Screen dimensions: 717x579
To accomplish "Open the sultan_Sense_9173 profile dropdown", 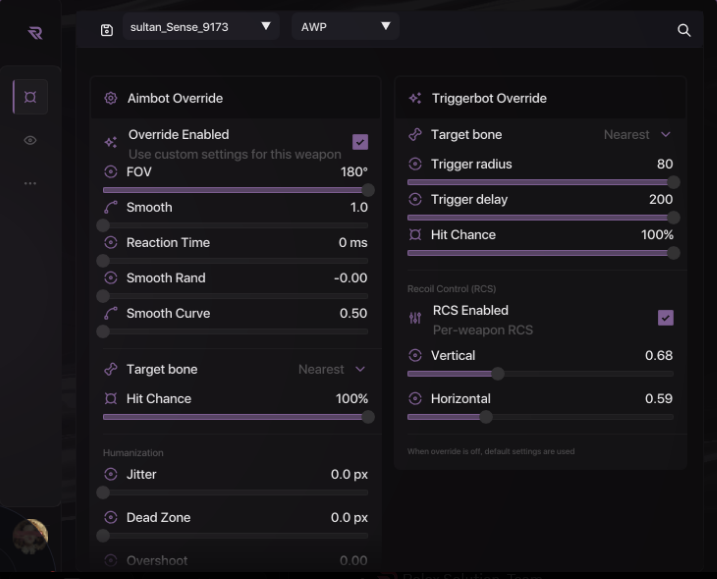I will click(x=201, y=27).
